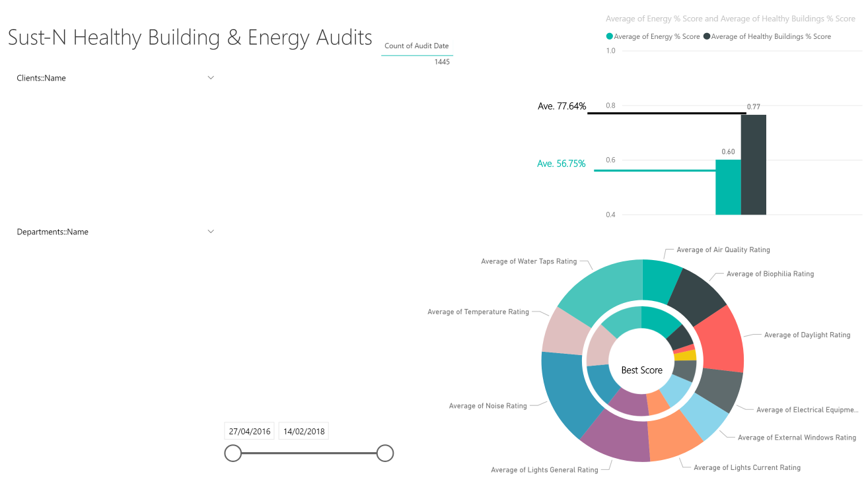This screenshot has width=868, height=501.
Task: Click the yellow inner ring segment
Action: coord(686,356)
